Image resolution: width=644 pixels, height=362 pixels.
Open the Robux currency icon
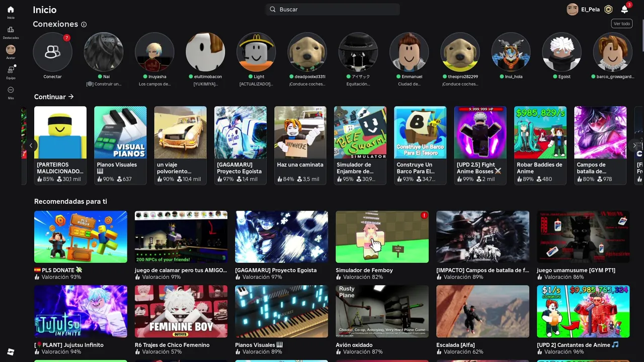pyautogui.click(x=608, y=9)
